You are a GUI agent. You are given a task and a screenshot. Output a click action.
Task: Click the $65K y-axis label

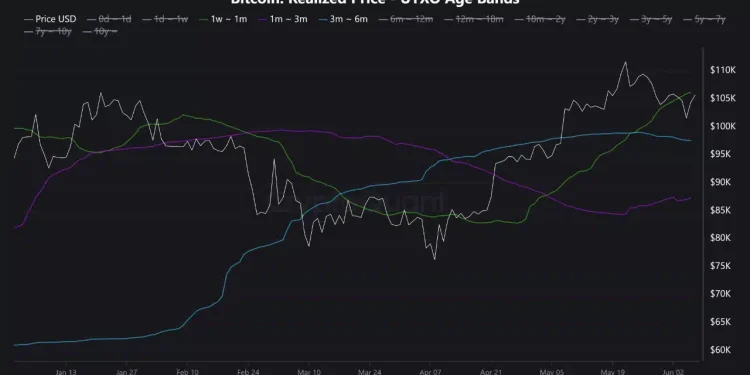tap(721, 321)
